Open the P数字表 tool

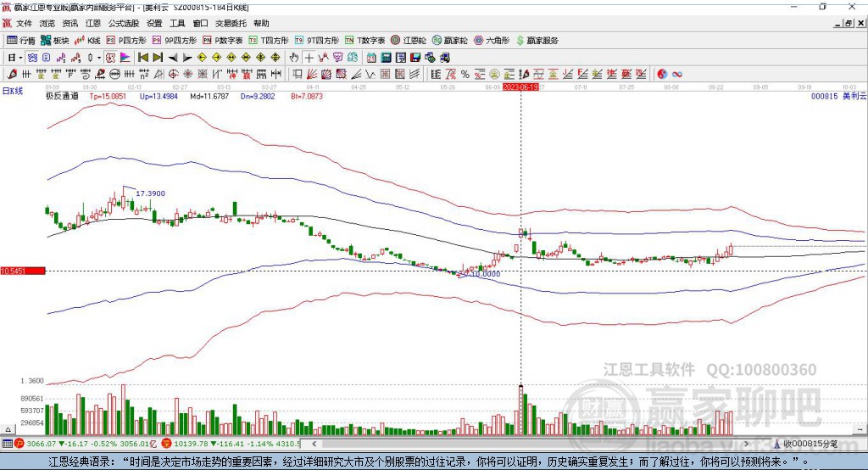223,41
